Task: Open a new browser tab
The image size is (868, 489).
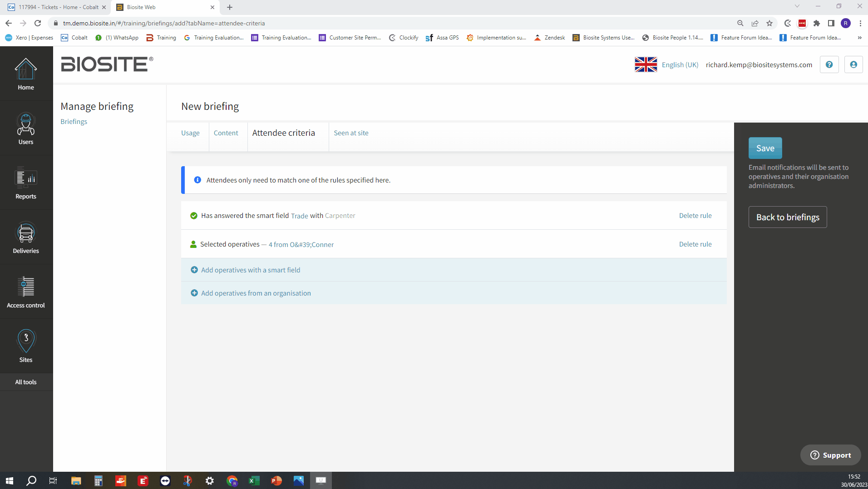Action: point(230,7)
